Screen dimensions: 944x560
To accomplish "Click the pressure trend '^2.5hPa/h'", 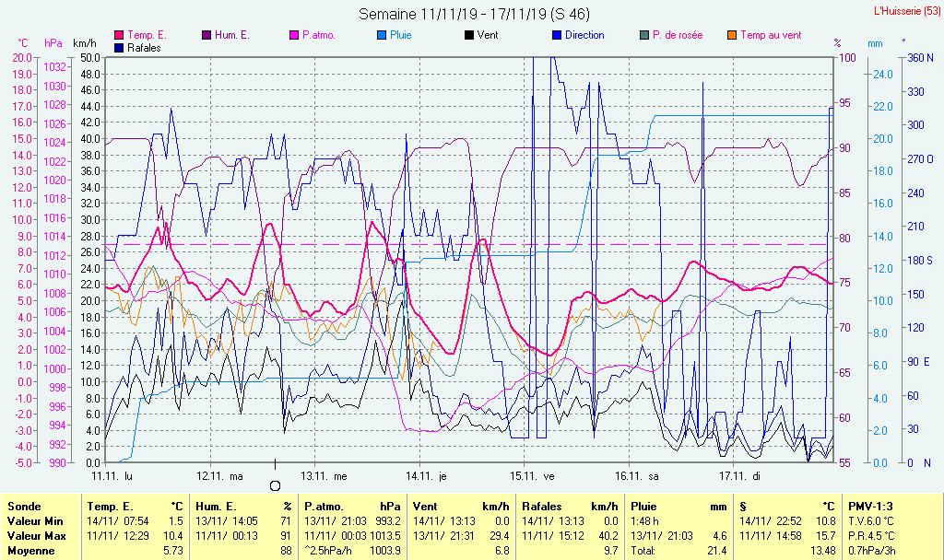I will tap(328, 551).
